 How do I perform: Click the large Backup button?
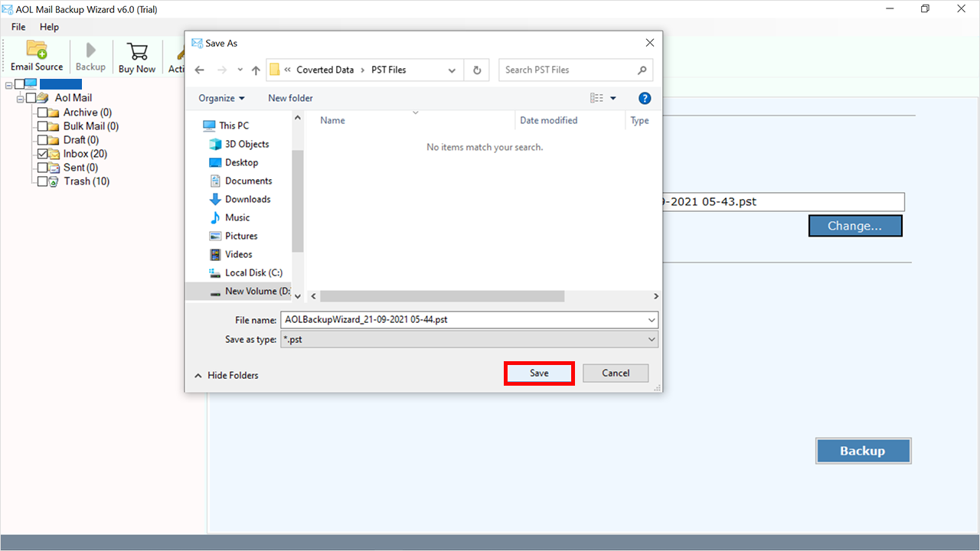[863, 451]
